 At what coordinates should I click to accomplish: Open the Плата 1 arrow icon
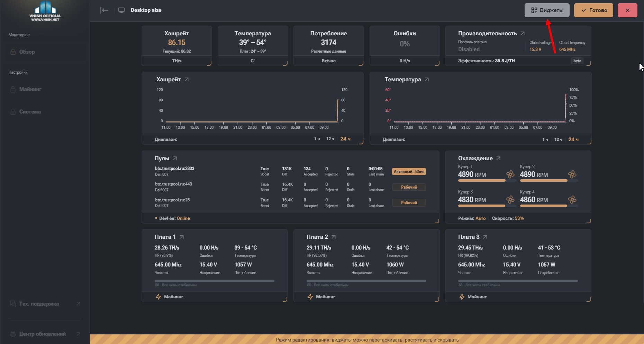point(182,237)
